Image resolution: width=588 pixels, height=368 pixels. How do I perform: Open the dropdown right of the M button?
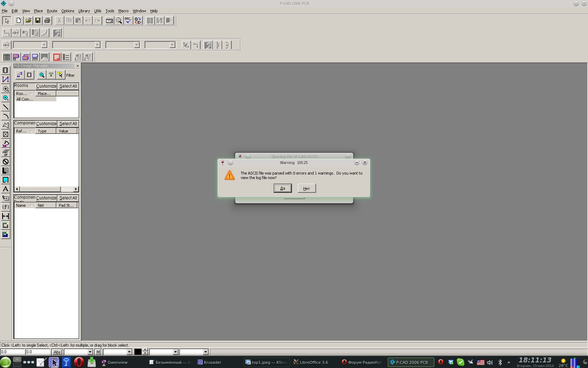click(x=129, y=352)
